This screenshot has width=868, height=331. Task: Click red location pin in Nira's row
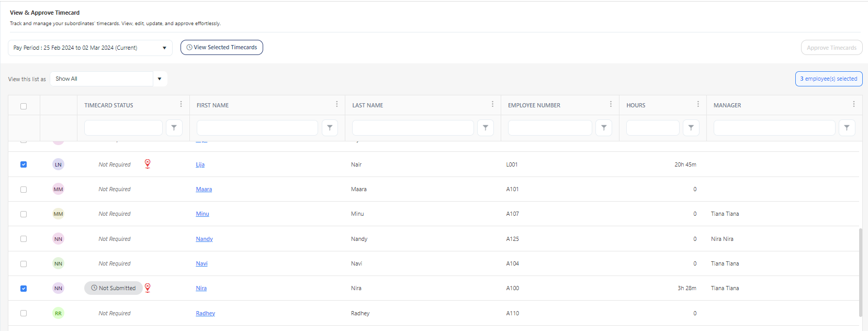point(148,288)
